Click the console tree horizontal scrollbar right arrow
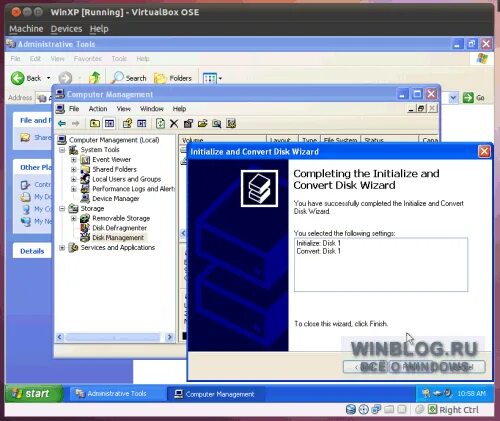 (170, 337)
